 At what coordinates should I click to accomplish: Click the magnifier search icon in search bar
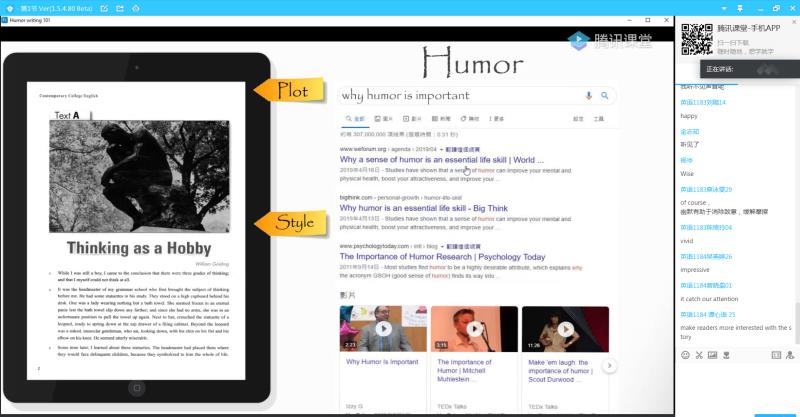tap(605, 95)
